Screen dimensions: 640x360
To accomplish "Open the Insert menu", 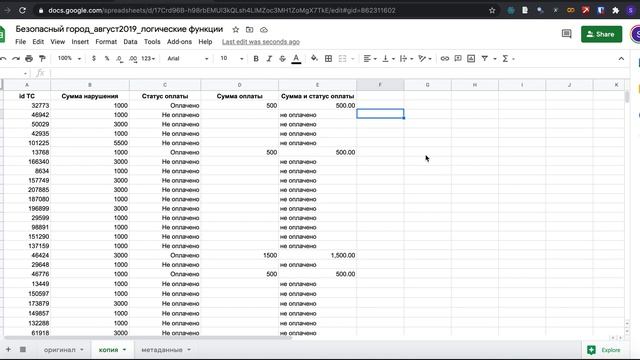I will (80, 42).
